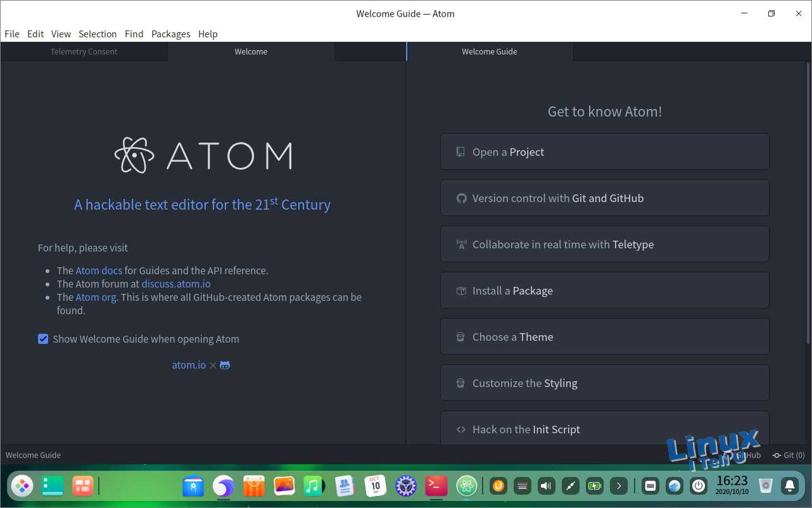This screenshot has width=812, height=508.
Task: Open the App Store dock icon
Action: (x=253, y=486)
